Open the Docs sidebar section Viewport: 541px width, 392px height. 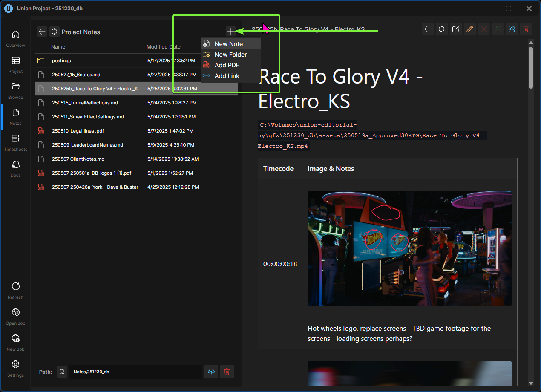tap(15, 168)
